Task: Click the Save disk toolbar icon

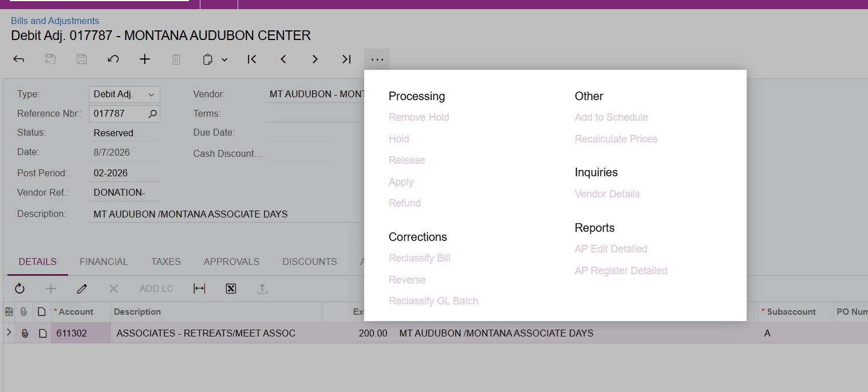Action: tap(82, 59)
